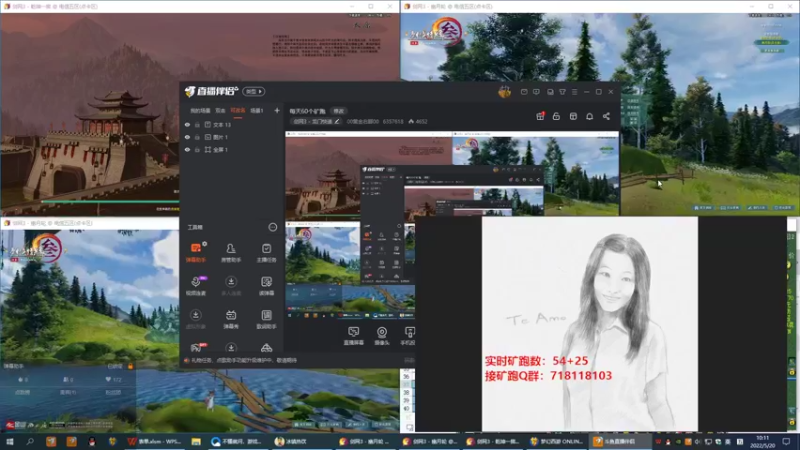Screen dimensions: 800x450
Task: Open the notification center icon in taskbar
Action: point(786,441)
